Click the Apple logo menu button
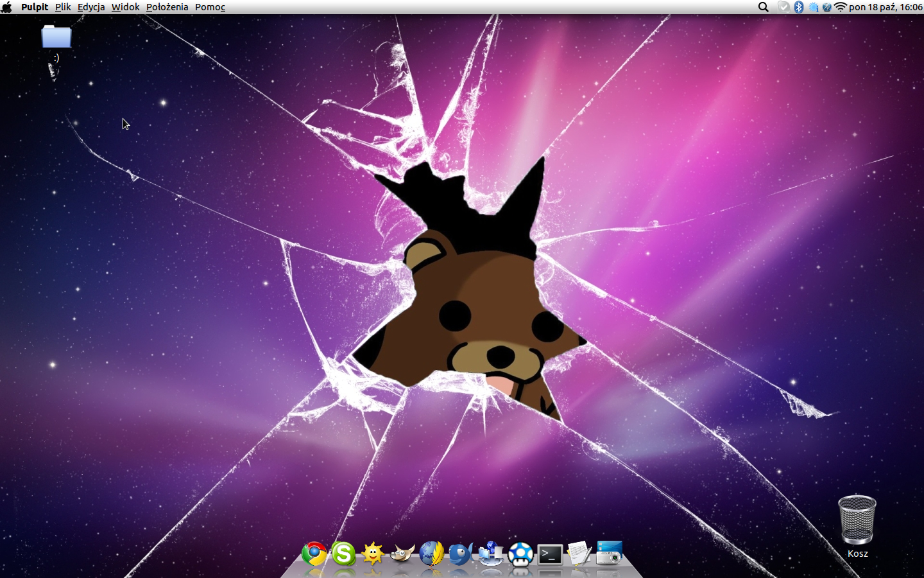The width and height of the screenshot is (924, 578). click(7, 7)
